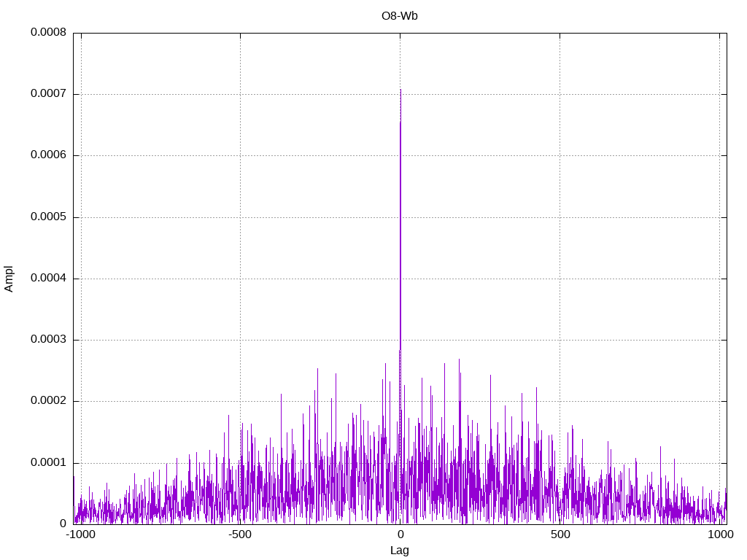Click the central purple spike at 0.0005 height
747x560 pixels.
400,217
